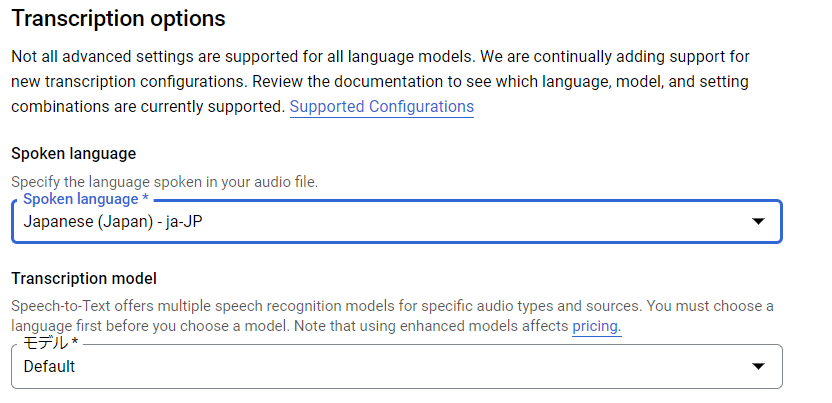The width and height of the screenshot is (832, 403).
Task: Click the bold Spoken language section heading
Action: (73, 154)
